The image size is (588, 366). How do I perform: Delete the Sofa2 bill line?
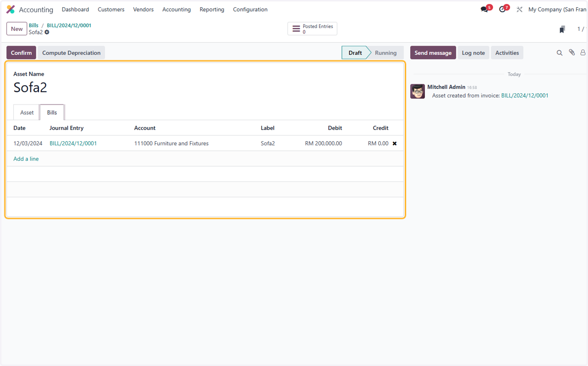click(394, 144)
